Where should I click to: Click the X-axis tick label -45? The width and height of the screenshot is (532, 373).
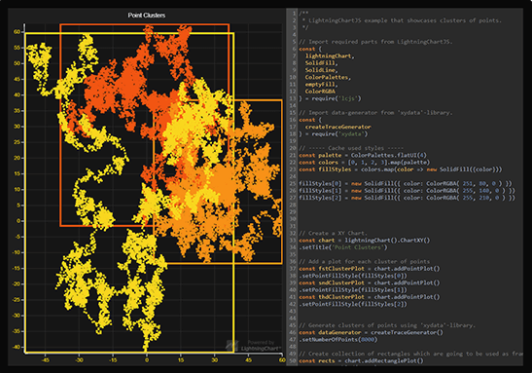click(x=45, y=360)
